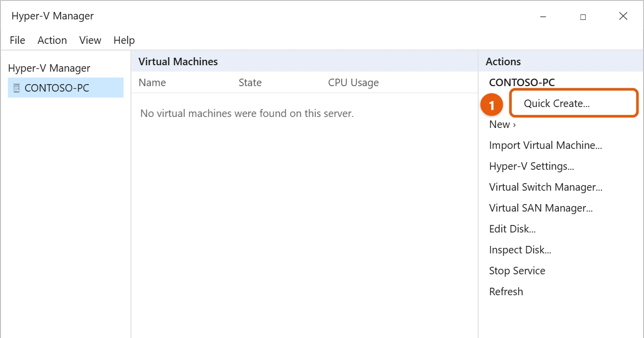The height and width of the screenshot is (338, 644).
Task: Click Stop Service action
Action: (x=517, y=271)
